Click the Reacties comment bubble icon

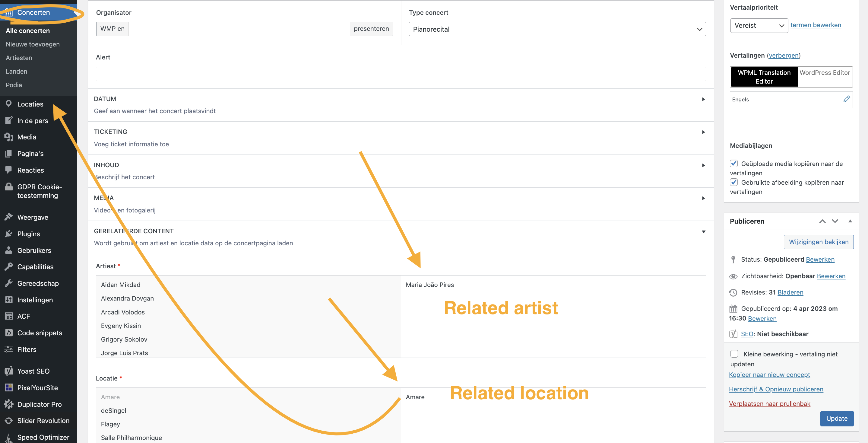9,170
